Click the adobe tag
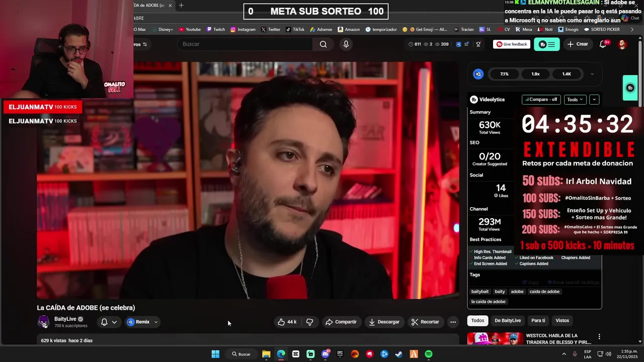The image size is (644, 362). coord(517,292)
